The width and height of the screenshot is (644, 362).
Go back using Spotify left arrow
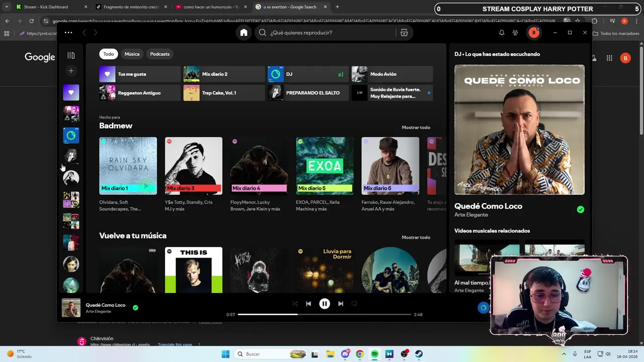[84, 33]
